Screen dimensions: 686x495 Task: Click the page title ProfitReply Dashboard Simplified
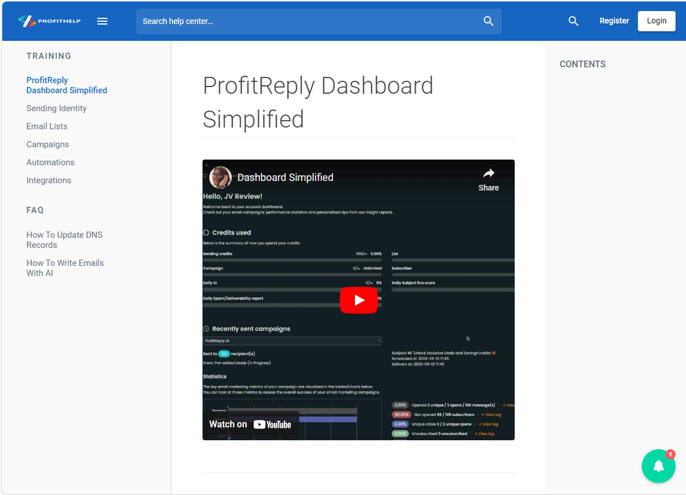318,102
